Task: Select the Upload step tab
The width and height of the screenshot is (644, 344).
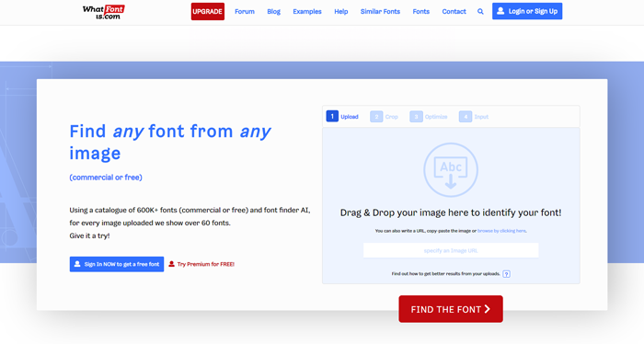Action: point(342,117)
